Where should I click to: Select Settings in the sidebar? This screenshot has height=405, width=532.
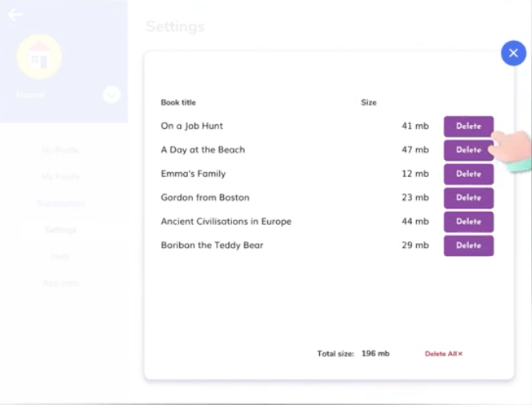(x=61, y=230)
